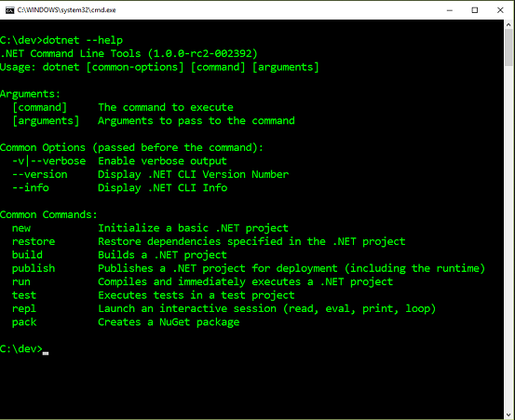Click 'The command to execute' description
The width and height of the screenshot is (515, 420).
click(166, 107)
